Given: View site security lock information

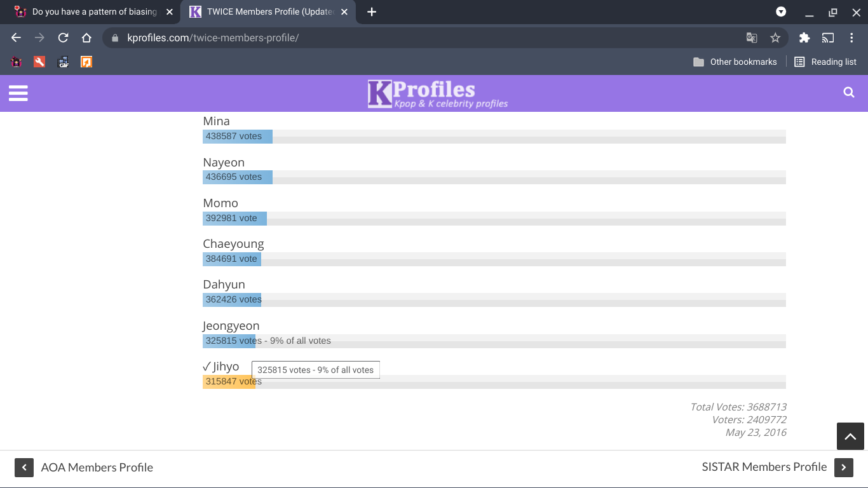Looking at the screenshot, I should (x=115, y=37).
